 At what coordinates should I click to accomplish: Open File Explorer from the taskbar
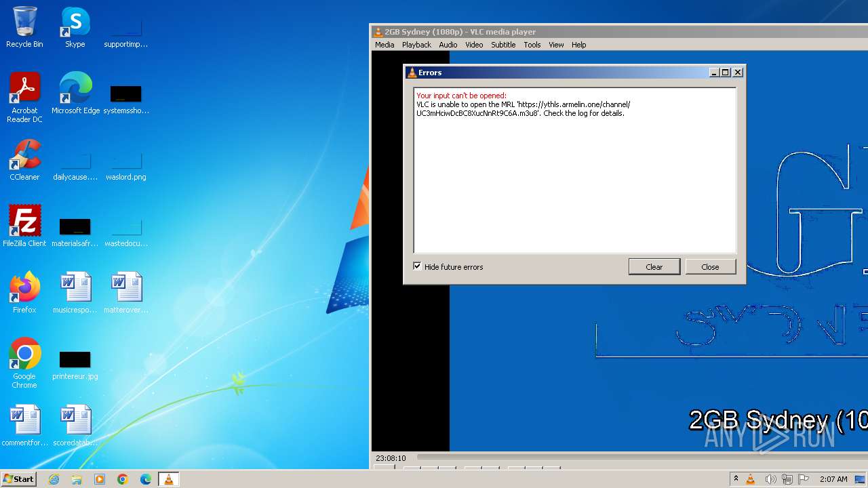coord(77,479)
